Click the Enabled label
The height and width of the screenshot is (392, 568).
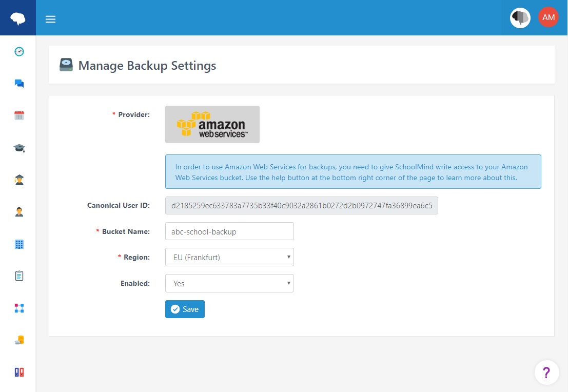135,283
